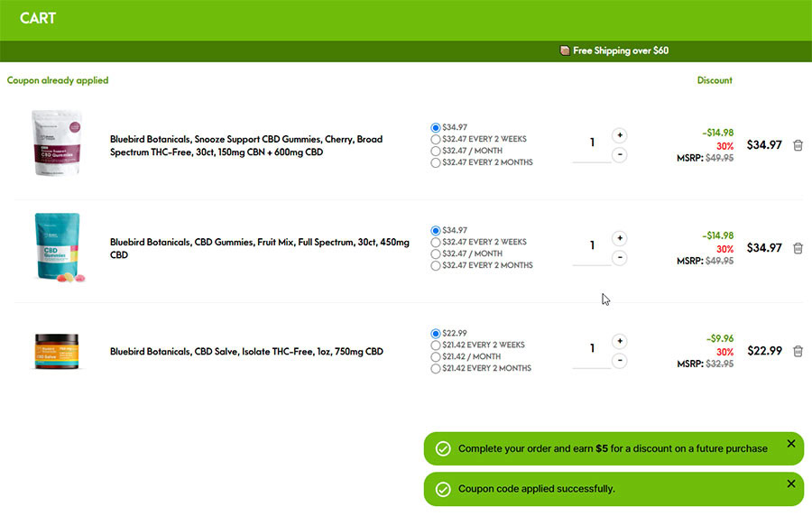
Task: Select one-time $34.97 option for Snooze Gummies
Action: pyautogui.click(x=436, y=127)
